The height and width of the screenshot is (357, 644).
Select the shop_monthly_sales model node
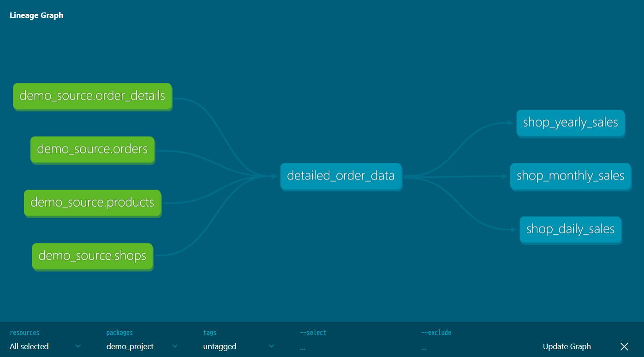[570, 176]
